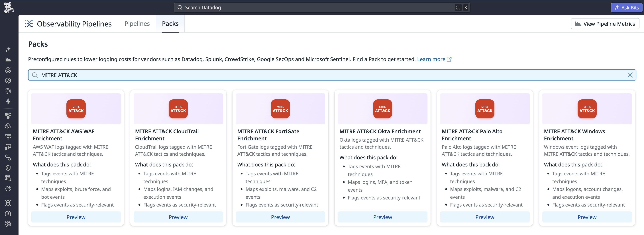Click the CloudTrail pack MITRE logo

click(x=178, y=109)
